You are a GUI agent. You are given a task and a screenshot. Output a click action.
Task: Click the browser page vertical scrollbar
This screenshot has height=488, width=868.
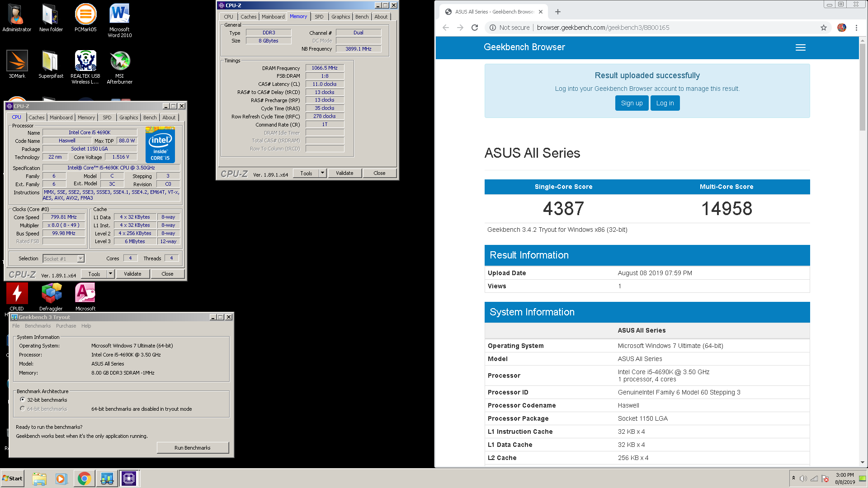pos(863,88)
